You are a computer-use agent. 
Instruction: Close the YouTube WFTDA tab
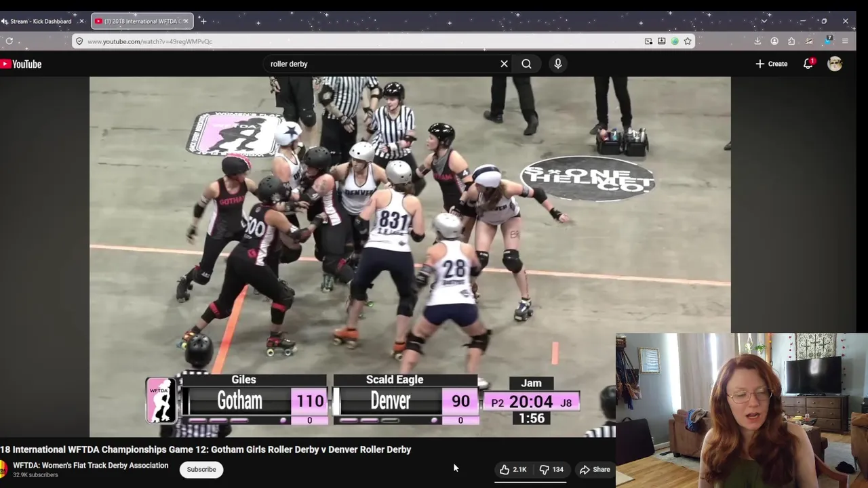coord(186,21)
